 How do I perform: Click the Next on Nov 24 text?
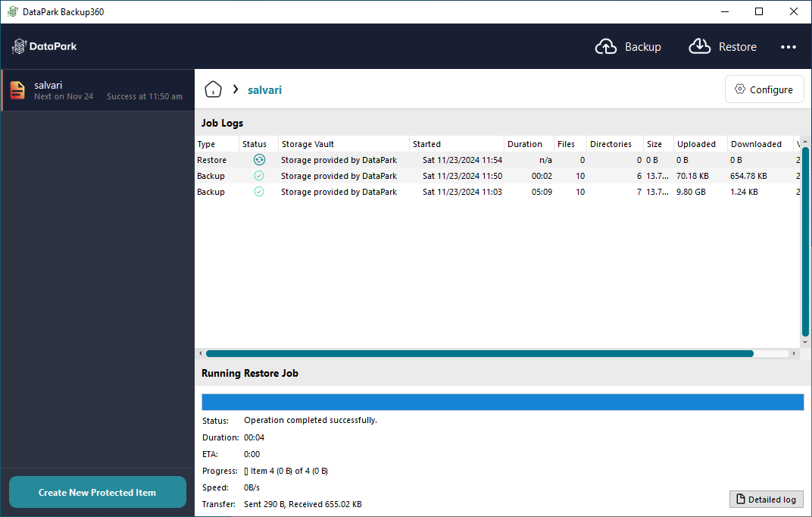64,96
